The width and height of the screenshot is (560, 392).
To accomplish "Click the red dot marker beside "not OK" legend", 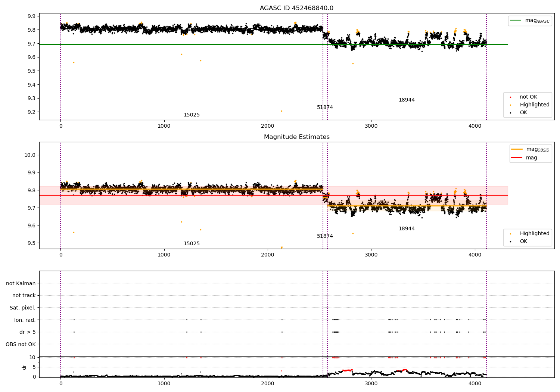I will [x=510, y=97].
